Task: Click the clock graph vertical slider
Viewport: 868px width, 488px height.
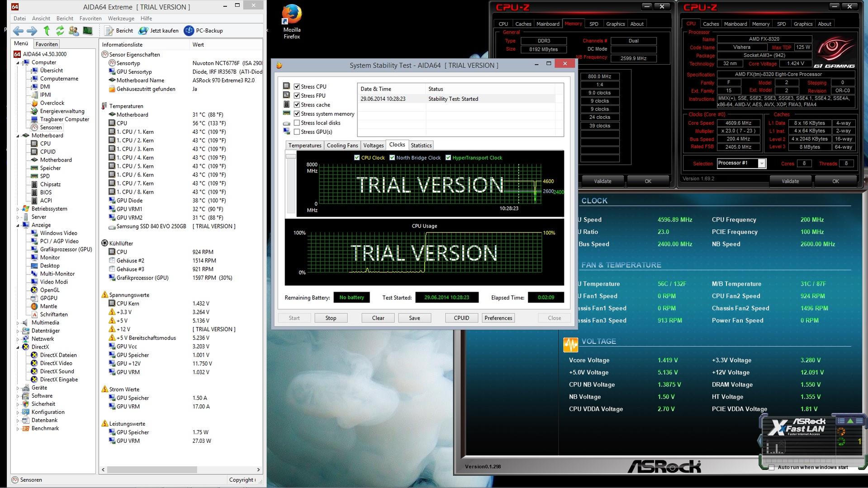Action: tap(291, 156)
